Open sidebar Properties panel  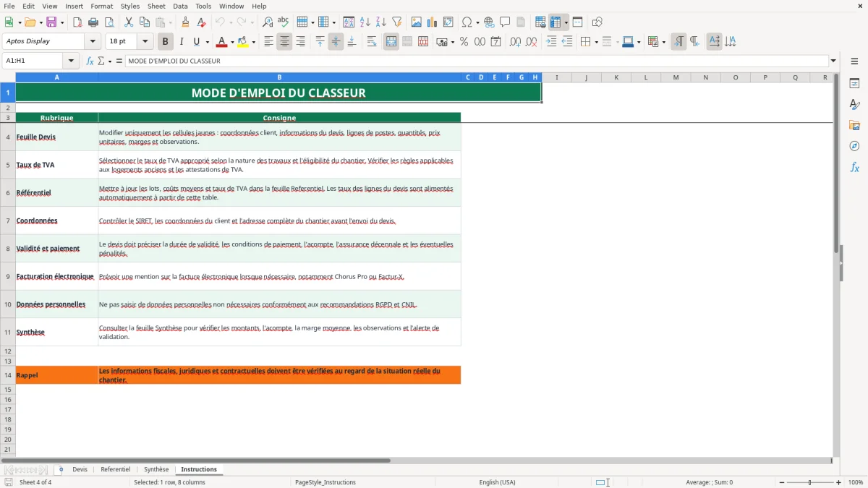[854, 84]
